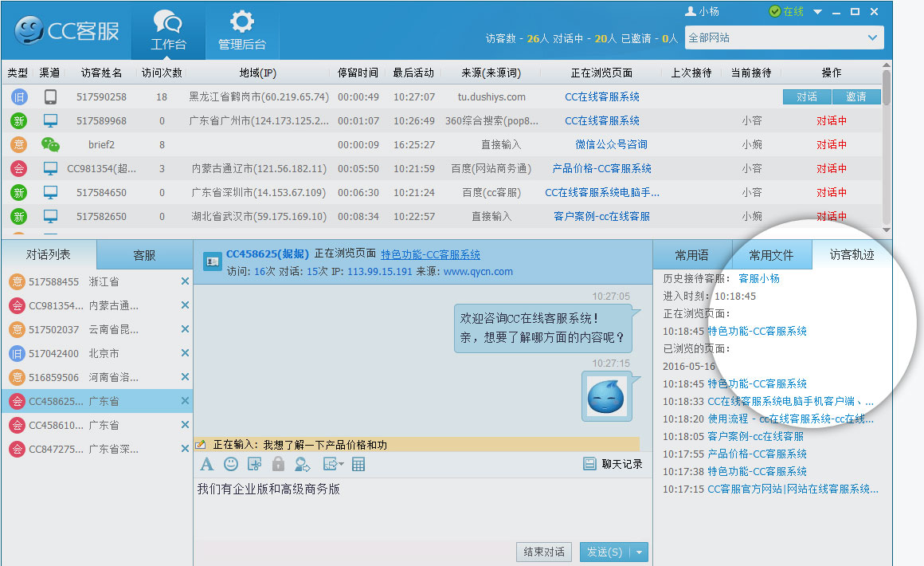Click the 邀请 button for visitor 517590258
Screen dimensions: 924x566
[856, 96]
